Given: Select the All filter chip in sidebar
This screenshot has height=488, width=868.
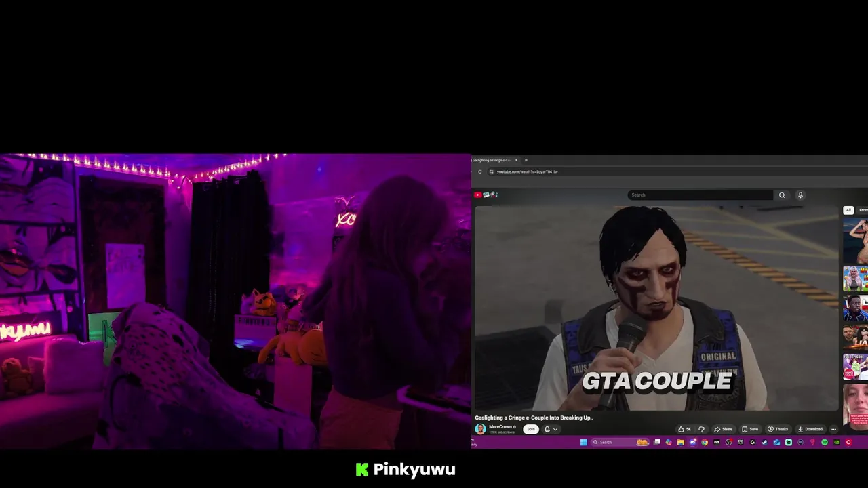Looking at the screenshot, I should [848, 210].
